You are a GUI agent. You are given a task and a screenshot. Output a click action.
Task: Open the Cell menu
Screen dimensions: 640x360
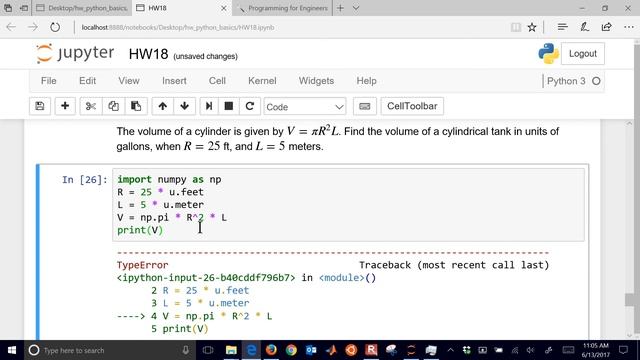(217, 81)
